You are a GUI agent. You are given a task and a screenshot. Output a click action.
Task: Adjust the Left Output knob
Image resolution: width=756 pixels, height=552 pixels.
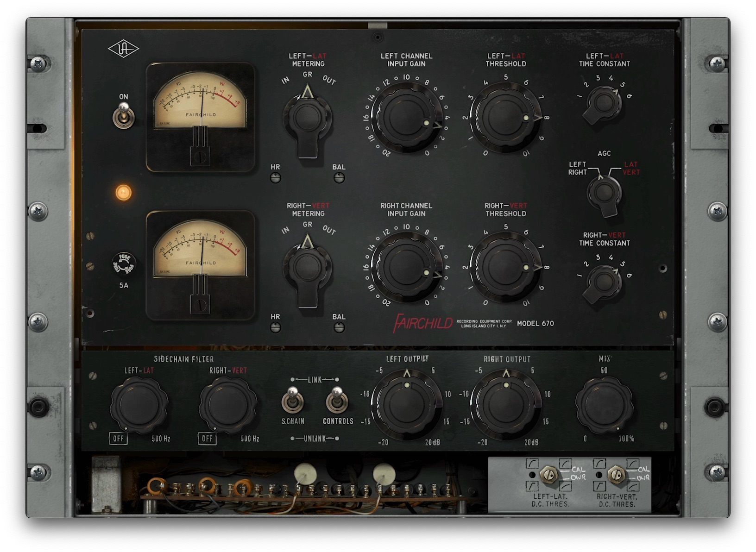point(407,405)
